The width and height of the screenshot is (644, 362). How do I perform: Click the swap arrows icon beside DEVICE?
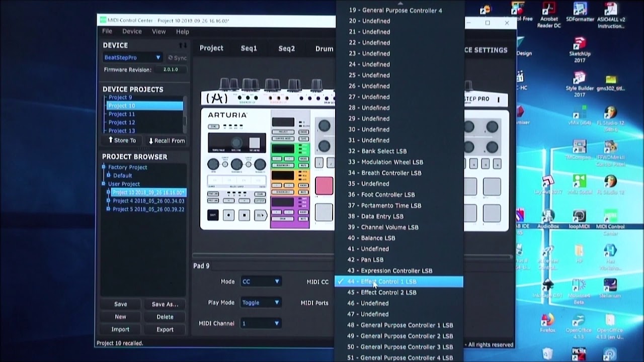[183, 45]
